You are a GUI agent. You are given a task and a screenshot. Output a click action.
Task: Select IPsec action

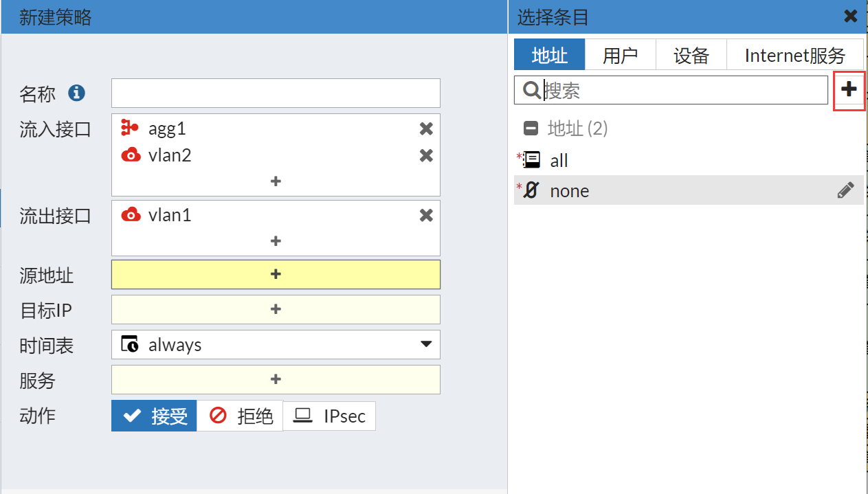pos(329,416)
